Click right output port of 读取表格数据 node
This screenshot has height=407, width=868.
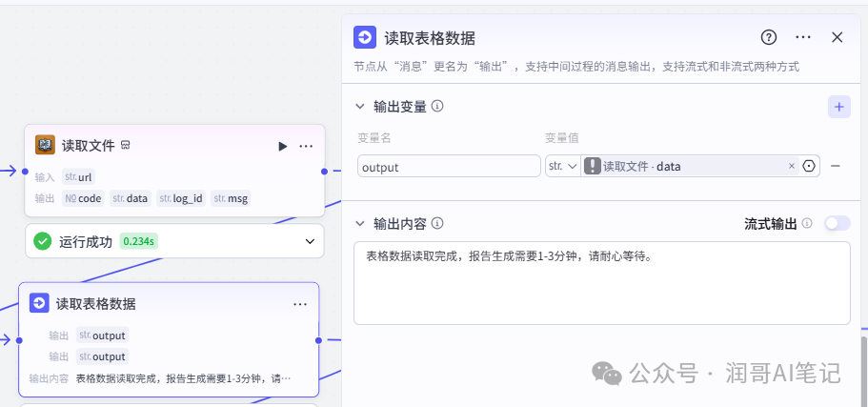319,340
